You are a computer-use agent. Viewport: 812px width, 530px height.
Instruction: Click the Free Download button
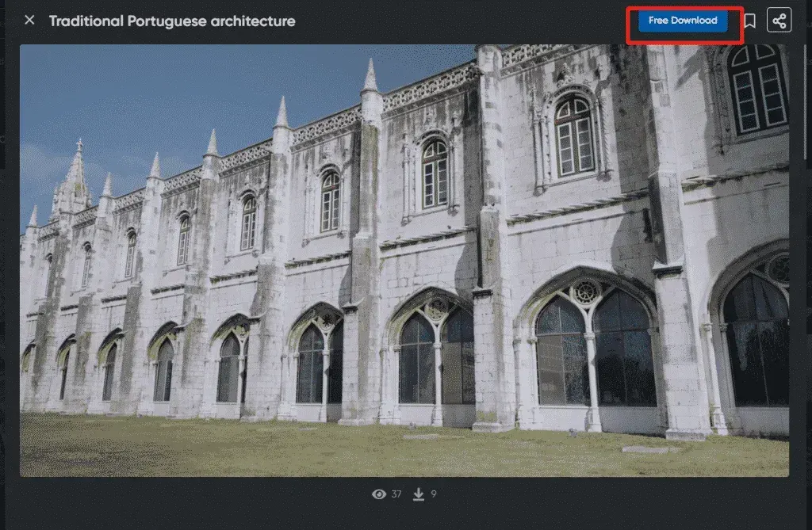(x=683, y=21)
